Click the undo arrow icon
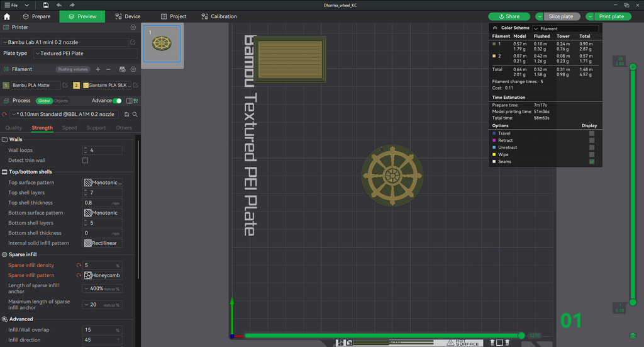Viewport: 644px width, 347px height. click(58, 5)
